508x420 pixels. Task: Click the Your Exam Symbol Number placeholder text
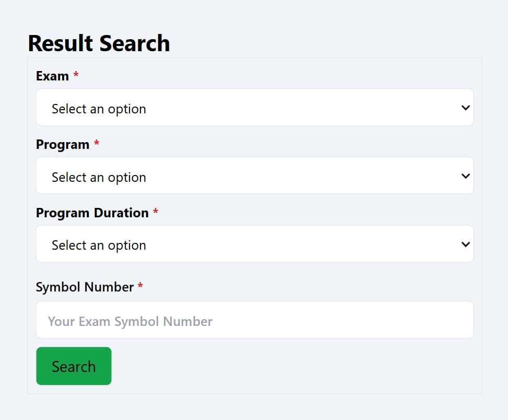pos(129,321)
